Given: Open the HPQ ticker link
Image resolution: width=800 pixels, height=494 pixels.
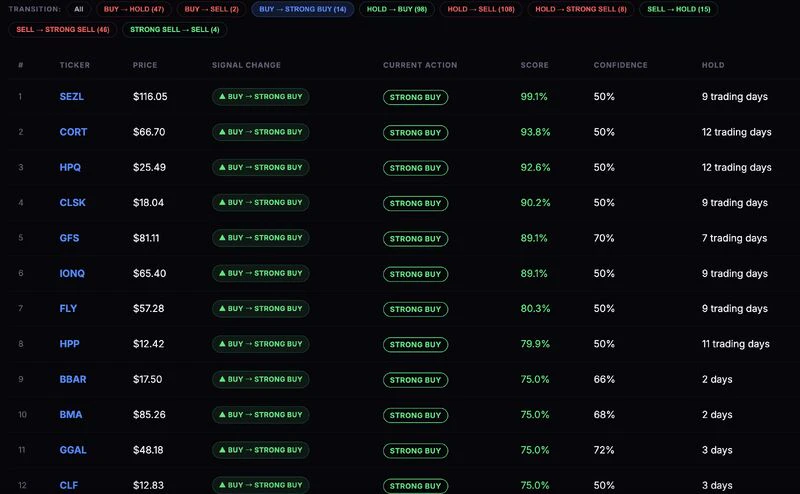Looking at the screenshot, I should point(70,167).
